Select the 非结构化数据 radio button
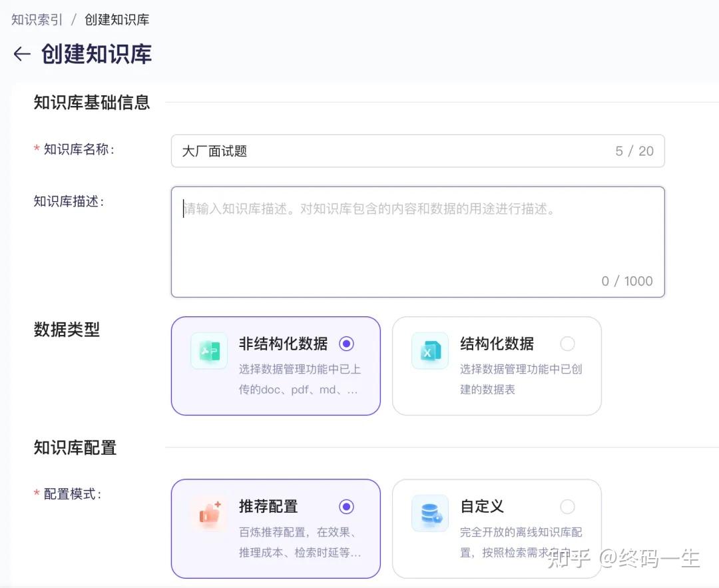719x588 pixels. pos(346,344)
